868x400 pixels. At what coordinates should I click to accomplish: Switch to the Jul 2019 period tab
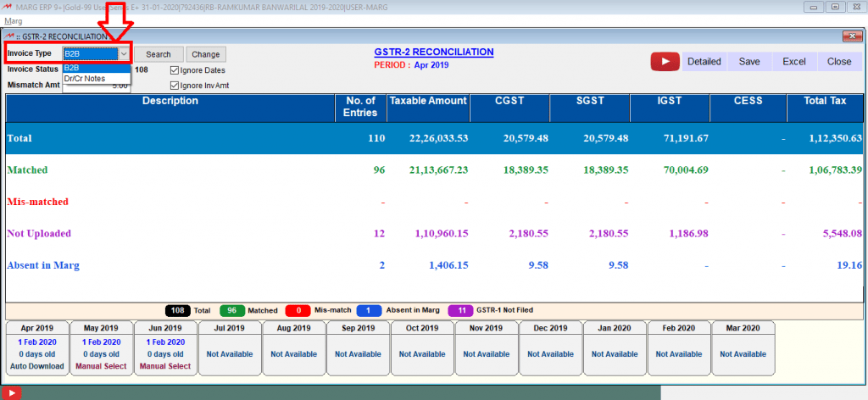tap(230, 347)
